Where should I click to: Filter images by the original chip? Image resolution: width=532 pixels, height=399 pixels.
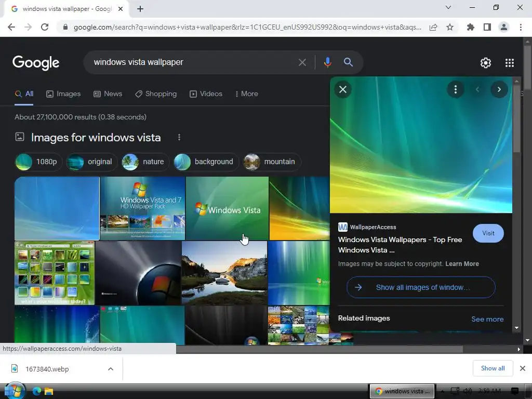tap(91, 162)
